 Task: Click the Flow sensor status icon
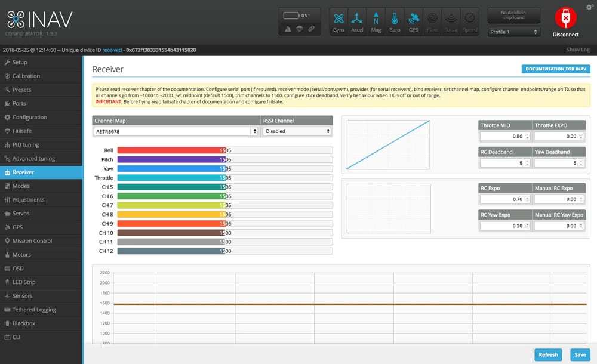[x=432, y=22]
